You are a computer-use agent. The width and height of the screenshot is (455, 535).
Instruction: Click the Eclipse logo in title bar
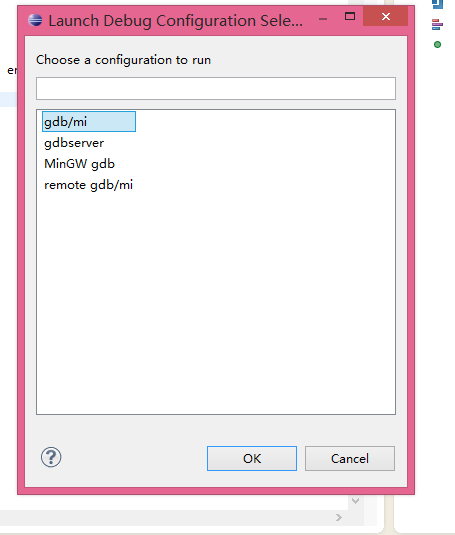pyautogui.click(x=35, y=20)
